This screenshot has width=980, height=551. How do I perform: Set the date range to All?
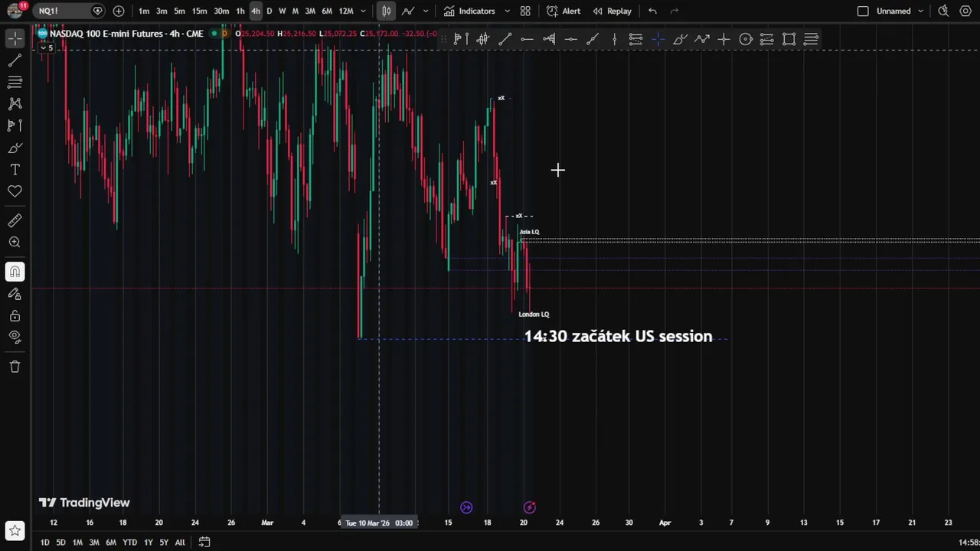[180, 543]
